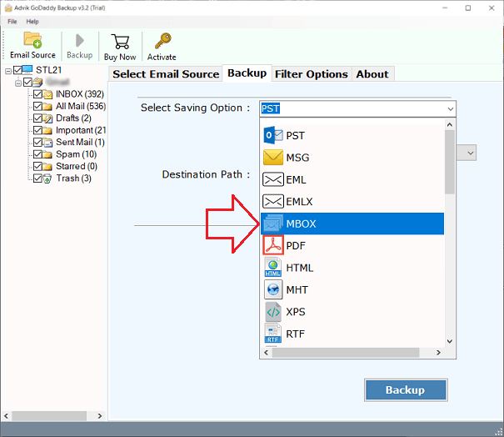Choose PDF from saving options list
The image size is (504, 437).
click(x=352, y=245)
